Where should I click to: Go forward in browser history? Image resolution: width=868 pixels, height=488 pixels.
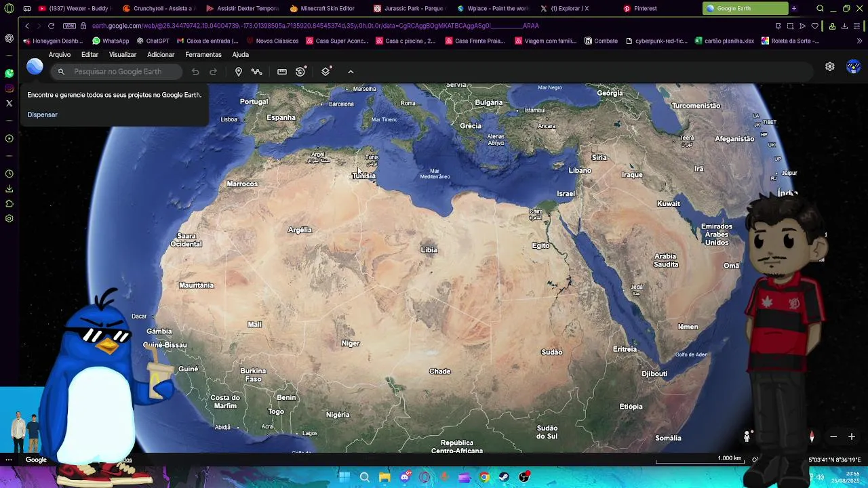[39, 26]
